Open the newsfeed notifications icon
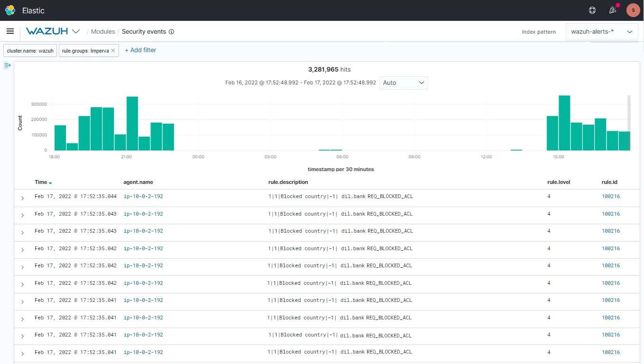 tap(613, 10)
